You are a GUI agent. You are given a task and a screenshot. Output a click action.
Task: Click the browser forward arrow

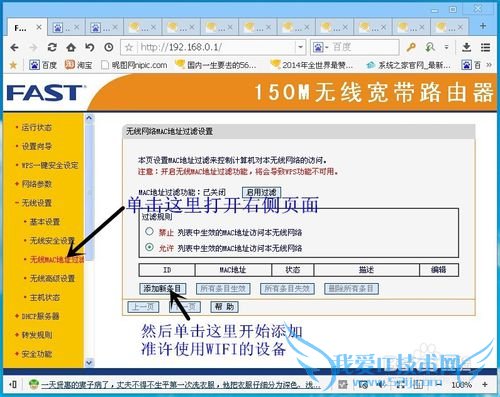point(33,47)
